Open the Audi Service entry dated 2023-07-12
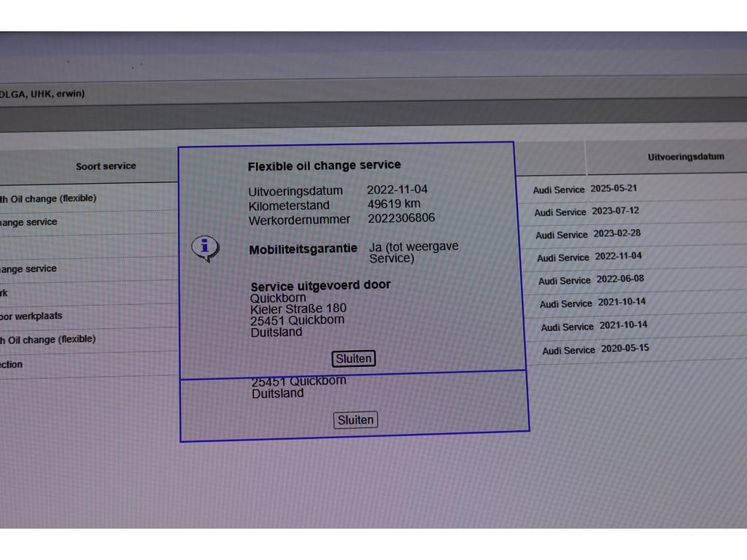Viewport: 747px width, 560px height. [x=586, y=211]
